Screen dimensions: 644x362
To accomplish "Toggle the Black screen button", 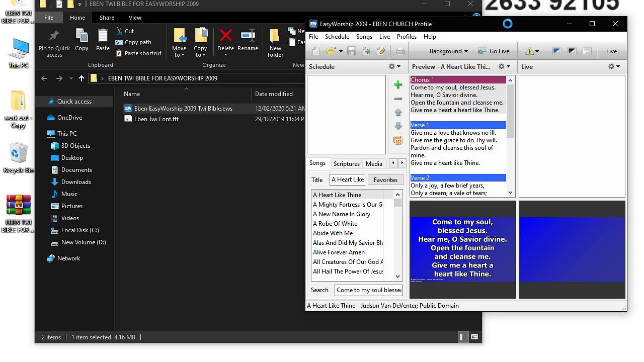I will pyautogui.click(x=572, y=51).
